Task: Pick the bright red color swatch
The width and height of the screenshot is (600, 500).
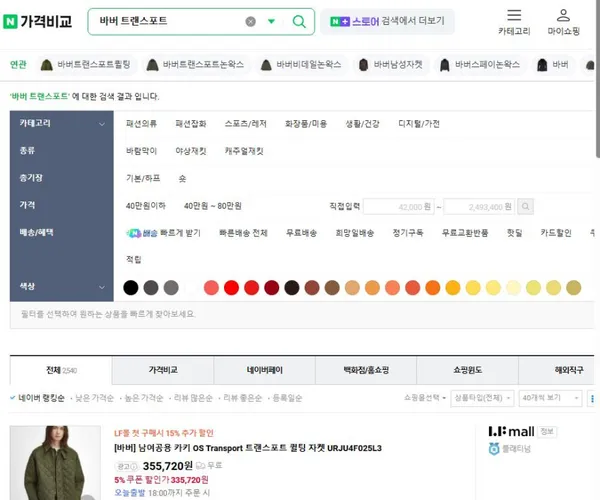Action: tap(231, 288)
